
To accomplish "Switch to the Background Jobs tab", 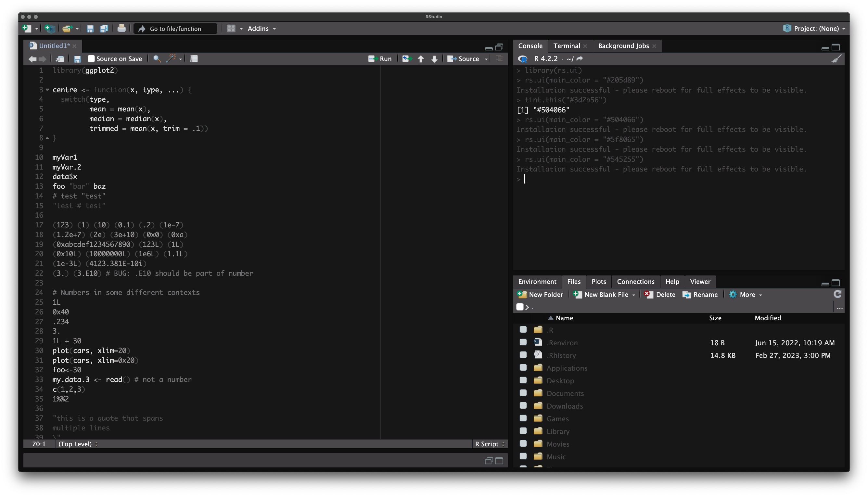I will click(623, 46).
